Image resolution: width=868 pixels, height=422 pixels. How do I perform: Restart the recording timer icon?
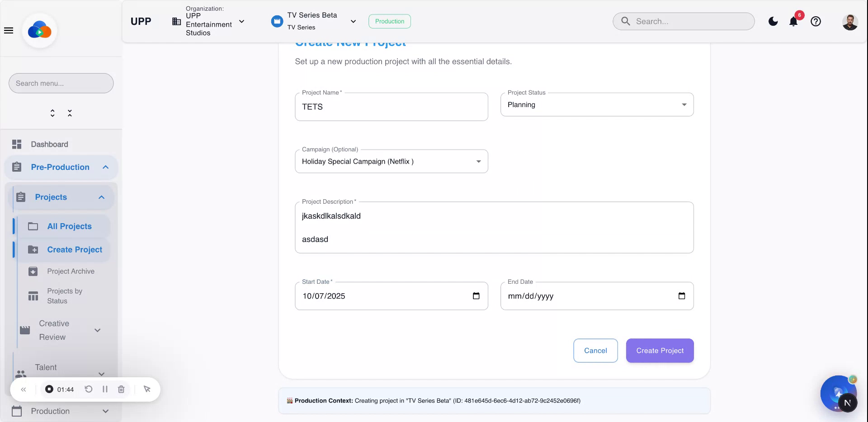[x=89, y=389]
